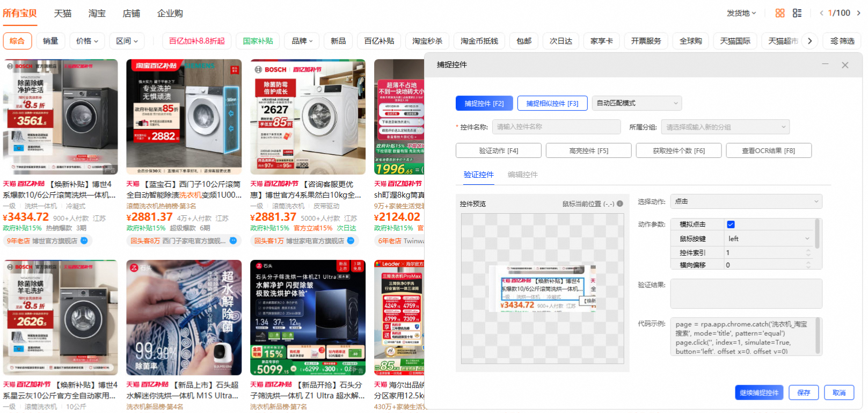The width and height of the screenshot is (868, 413).
Task: Filter by 百亿补贴 tag
Action: coord(379,41)
